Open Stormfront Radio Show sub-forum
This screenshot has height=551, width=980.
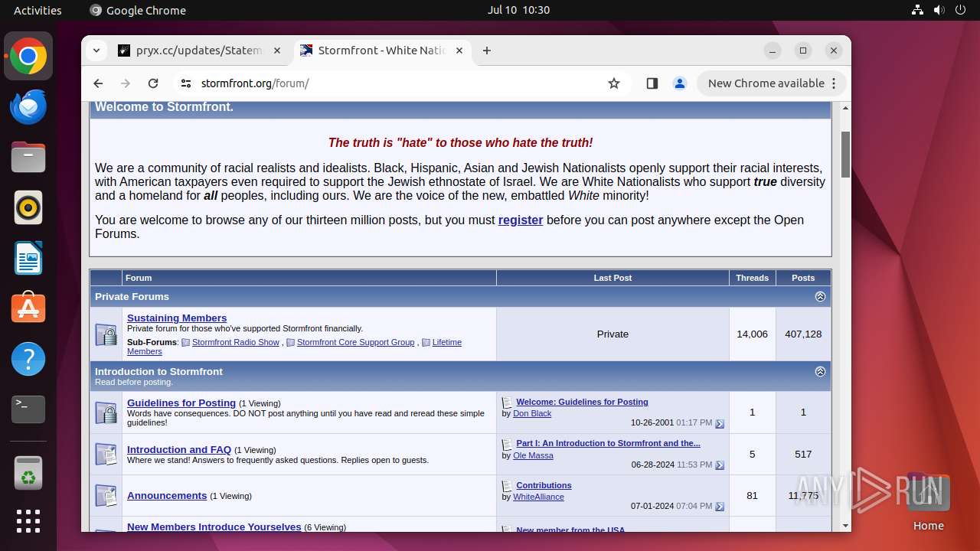click(236, 342)
